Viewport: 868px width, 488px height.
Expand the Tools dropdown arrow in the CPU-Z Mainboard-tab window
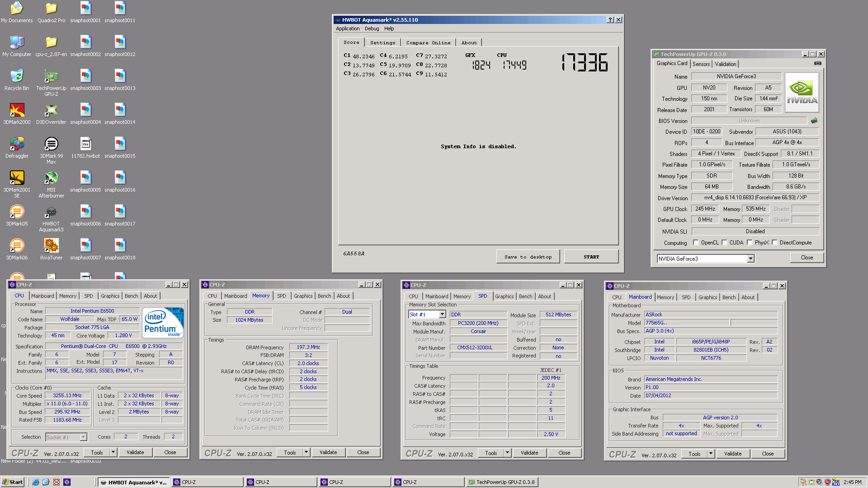point(711,454)
